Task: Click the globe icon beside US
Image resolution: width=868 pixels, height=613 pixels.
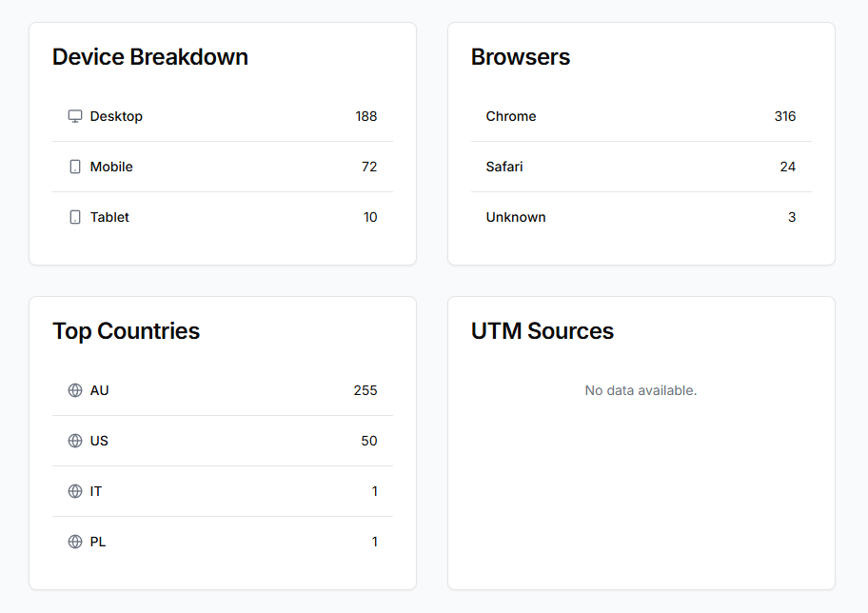Action: (x=75, y=441)
